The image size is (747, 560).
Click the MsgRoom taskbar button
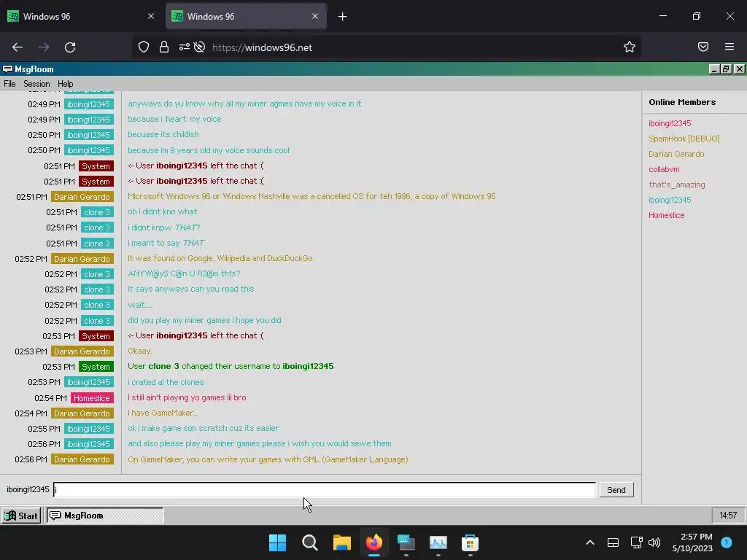(105, 516)
